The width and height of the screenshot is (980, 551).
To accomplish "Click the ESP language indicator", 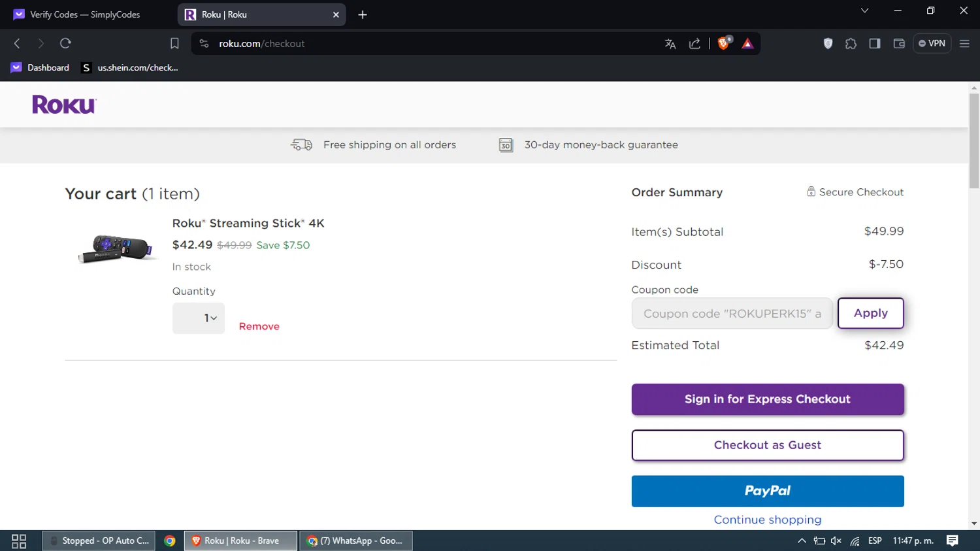I will click(x=875, y=541).
